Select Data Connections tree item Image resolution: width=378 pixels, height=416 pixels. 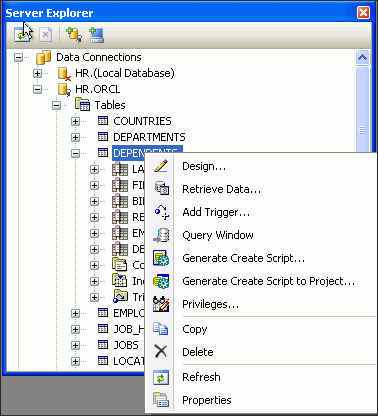pos(99,57)
